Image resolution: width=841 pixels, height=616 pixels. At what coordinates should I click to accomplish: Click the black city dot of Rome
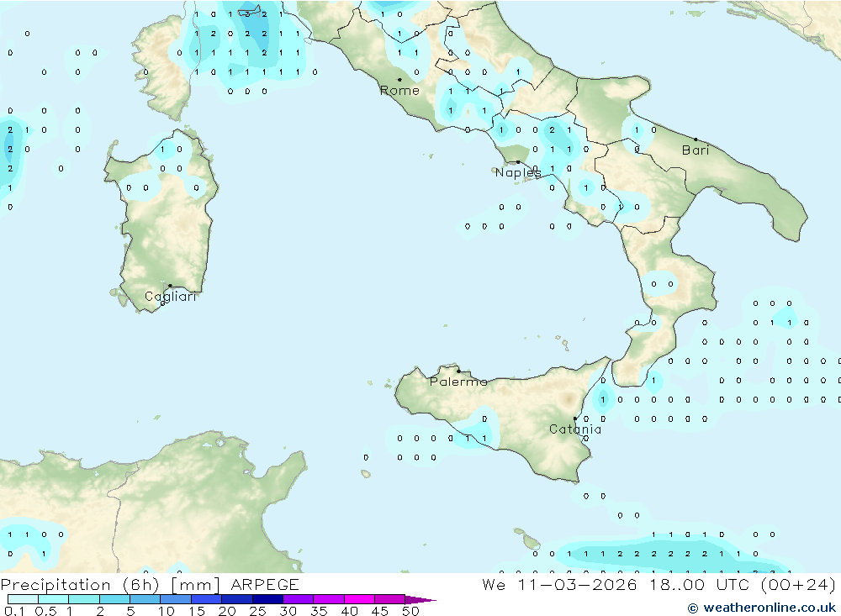click(399, 79)
